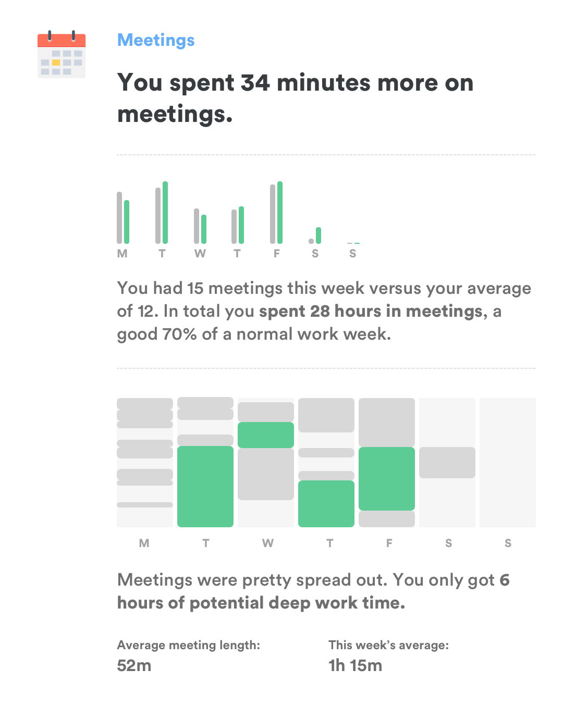Select Wednesday's green bar in the bar chart
Screen dimensions: 588x719
pos(204,229)
